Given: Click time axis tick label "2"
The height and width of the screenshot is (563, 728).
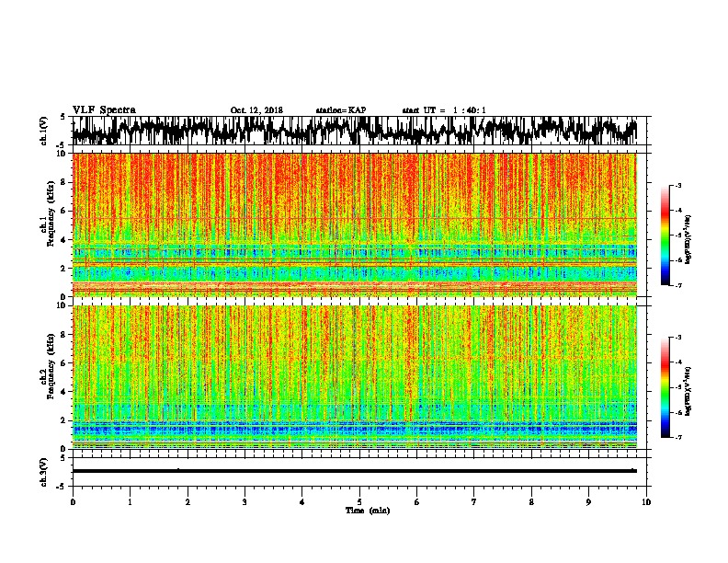Looking at the screenshot, I should tap(188, 502).
